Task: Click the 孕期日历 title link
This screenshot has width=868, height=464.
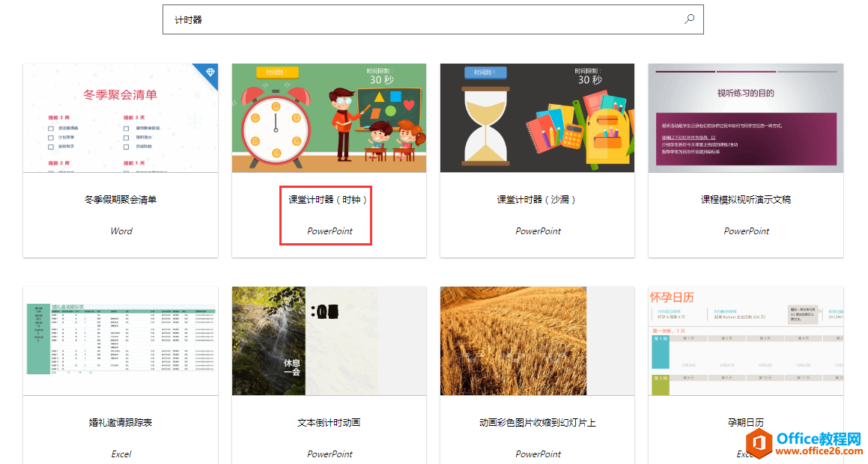Action: [745, 422]
